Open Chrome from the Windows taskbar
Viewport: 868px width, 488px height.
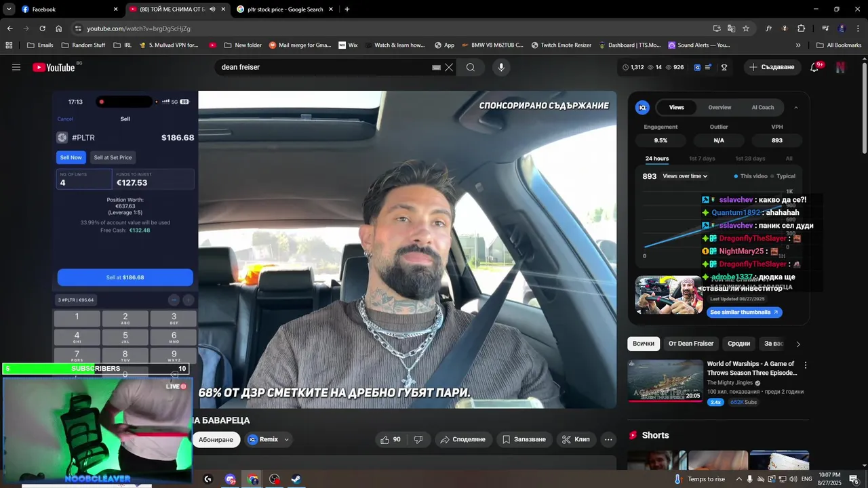[x=253, y=479]
